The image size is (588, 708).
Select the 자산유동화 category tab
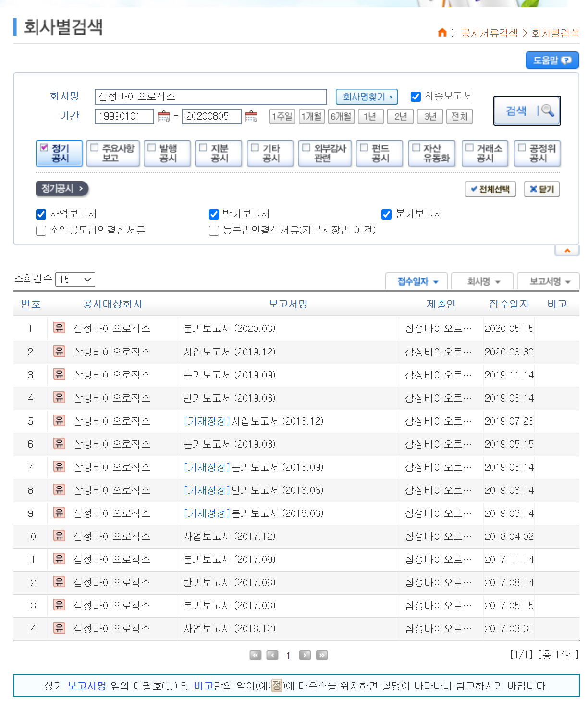(432, 153)
